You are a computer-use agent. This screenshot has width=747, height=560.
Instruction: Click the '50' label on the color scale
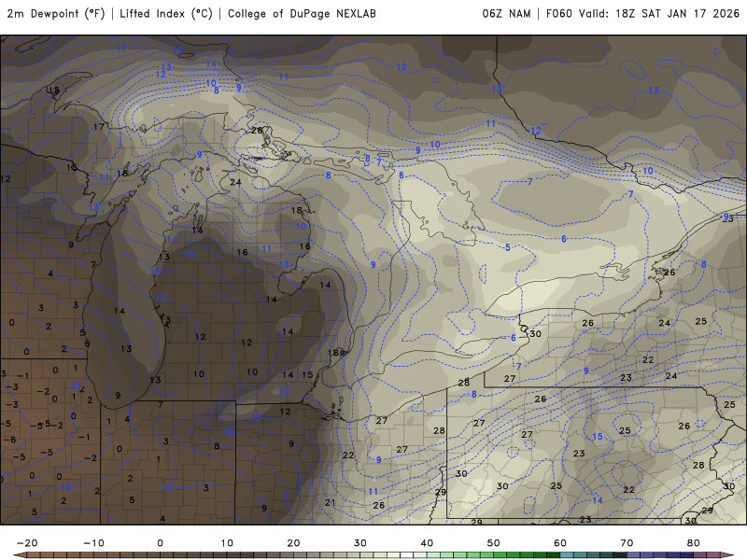[494, 543]
